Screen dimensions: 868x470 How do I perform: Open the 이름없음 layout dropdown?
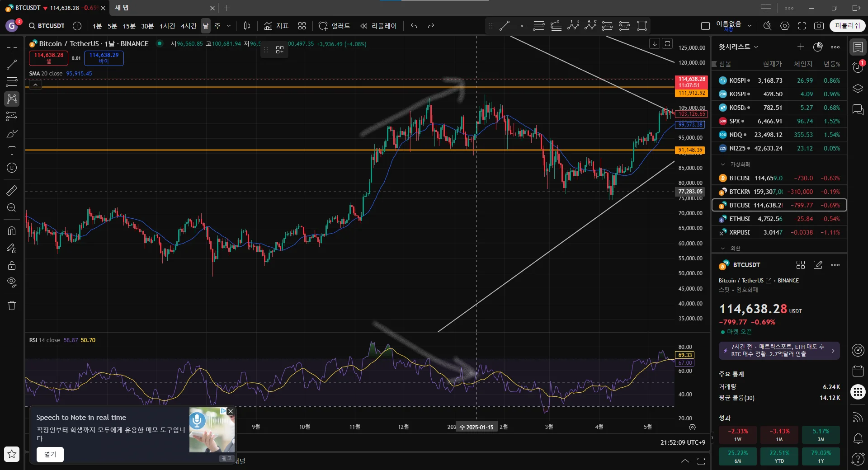coord(749,26)
